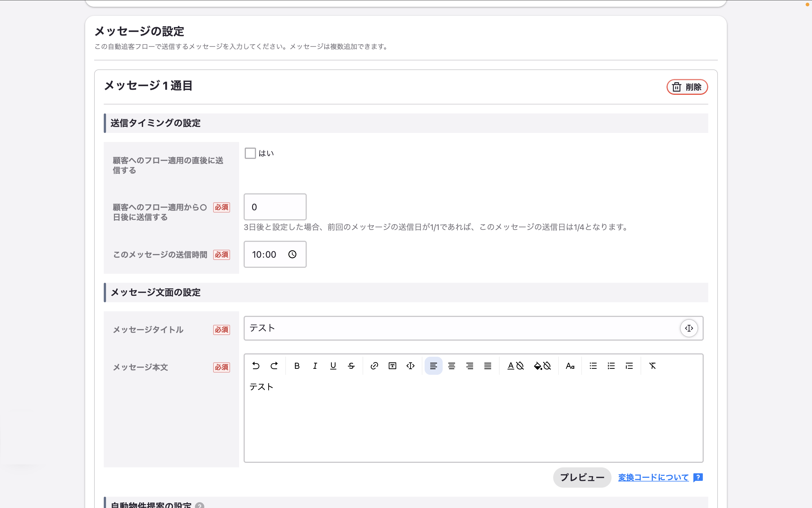Delete message 1 with 削除 button
Screen dimensions: 812x508
click(687, 87)
